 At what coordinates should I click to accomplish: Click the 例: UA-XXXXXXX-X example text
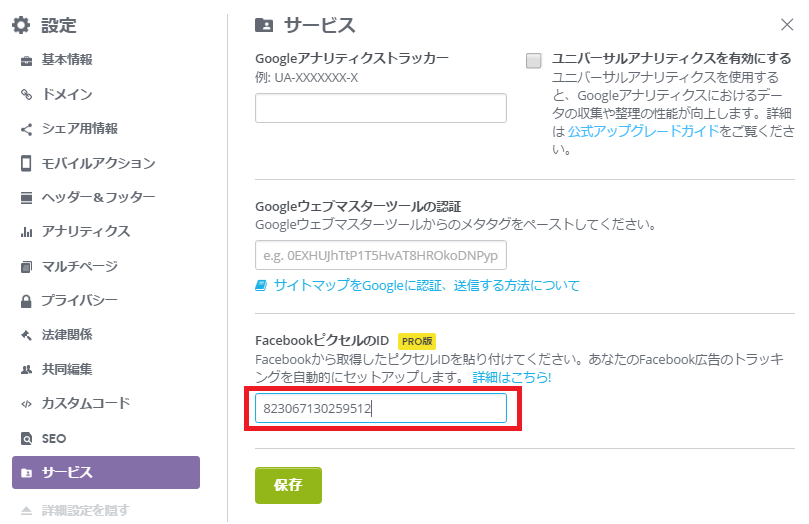306,78
